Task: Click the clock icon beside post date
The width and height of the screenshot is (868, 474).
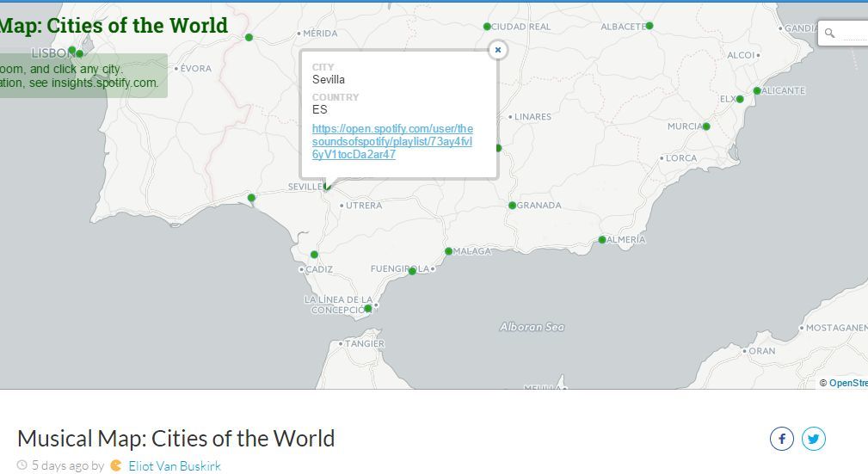Action: (x=22, y=465)
